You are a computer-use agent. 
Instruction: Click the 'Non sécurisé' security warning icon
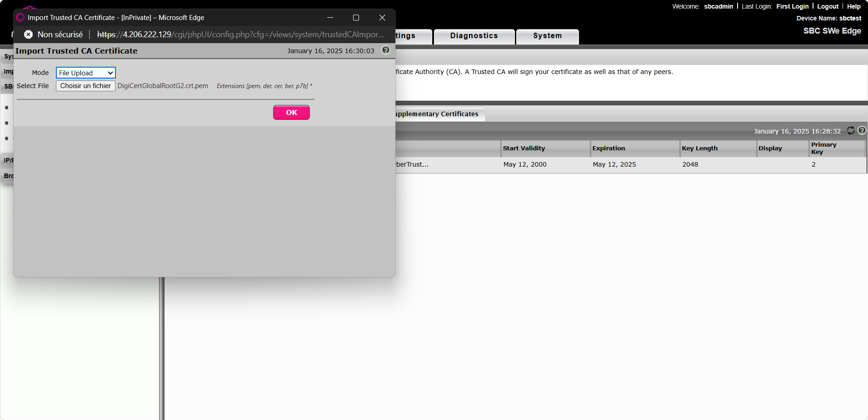(x=28, y=35)
